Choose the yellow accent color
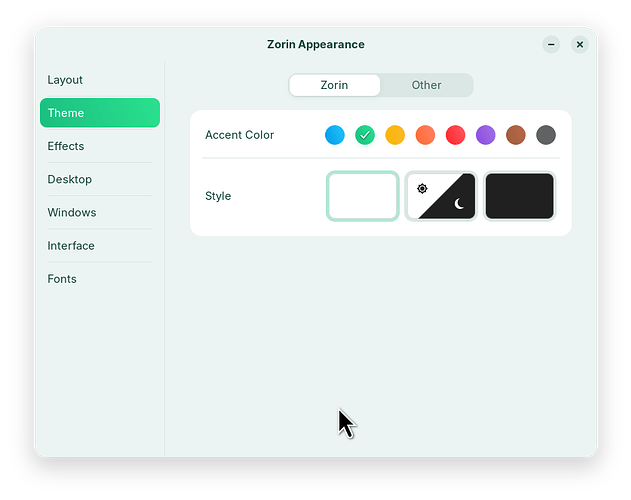The image size is (631, 500). coord(395,135)
